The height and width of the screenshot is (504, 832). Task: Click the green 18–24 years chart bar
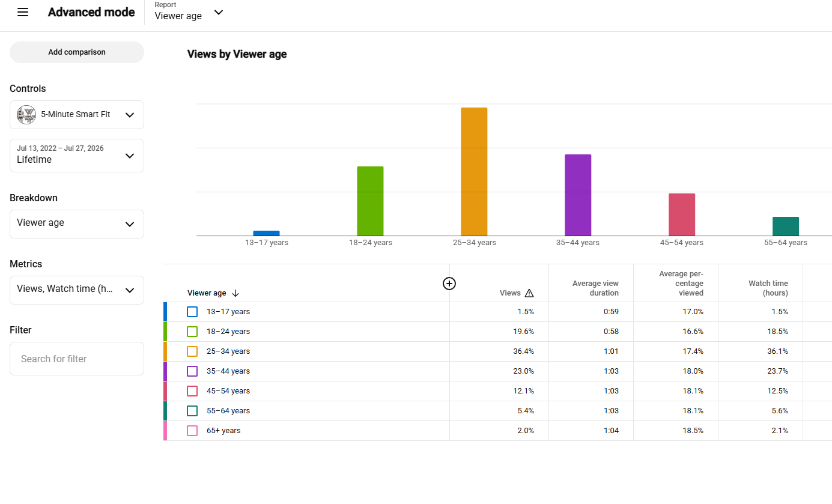(x=370, y=201)
